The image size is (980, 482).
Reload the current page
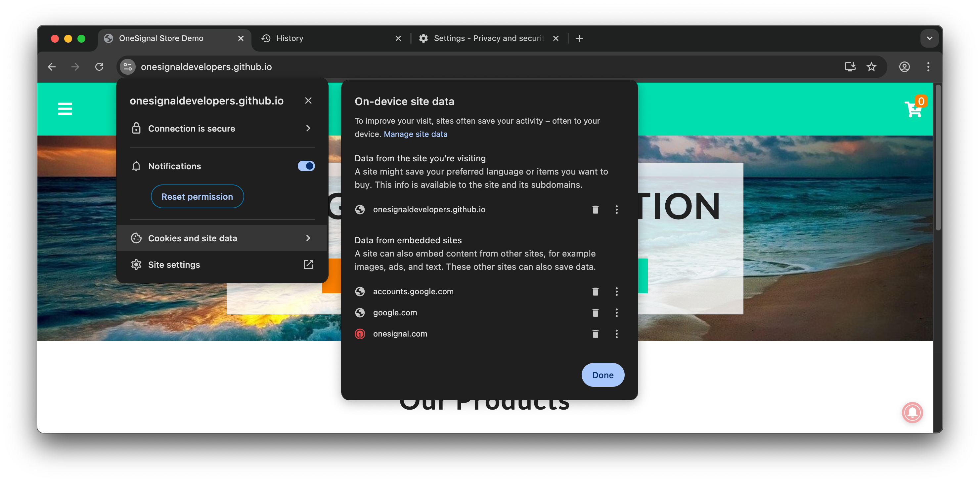99,67
